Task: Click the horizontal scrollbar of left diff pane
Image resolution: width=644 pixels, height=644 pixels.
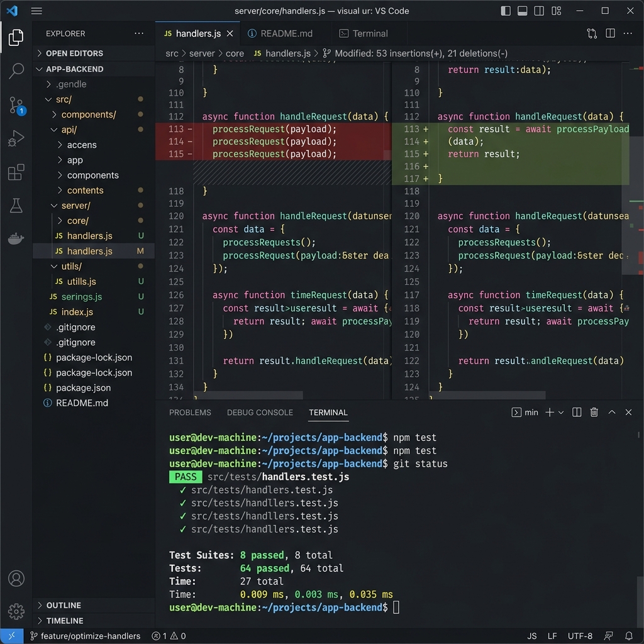Action: tap(248, 395)
